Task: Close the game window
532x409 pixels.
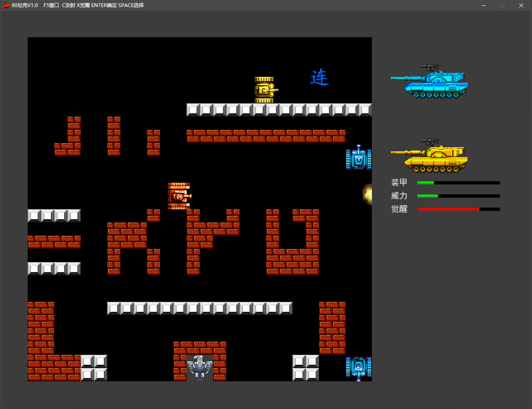Action: click(x=521, y=5)
